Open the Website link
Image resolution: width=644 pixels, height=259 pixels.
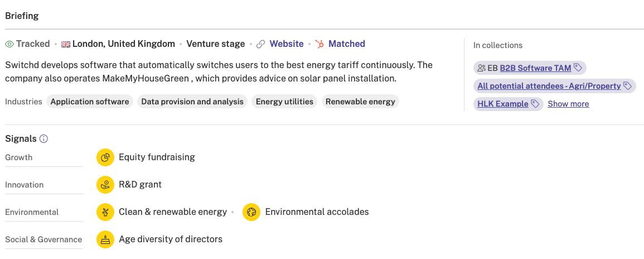click(286, 44)
